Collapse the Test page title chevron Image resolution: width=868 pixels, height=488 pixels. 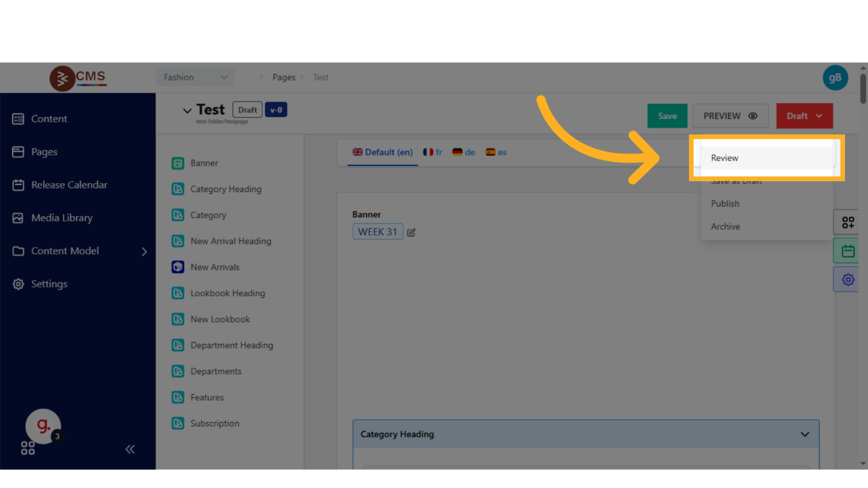[x=187, y=110]
